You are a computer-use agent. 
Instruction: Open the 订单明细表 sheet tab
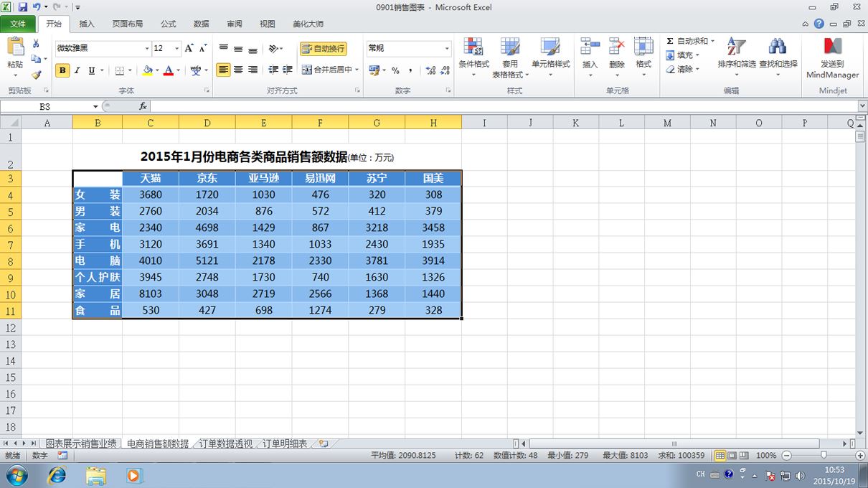point(283,444)
